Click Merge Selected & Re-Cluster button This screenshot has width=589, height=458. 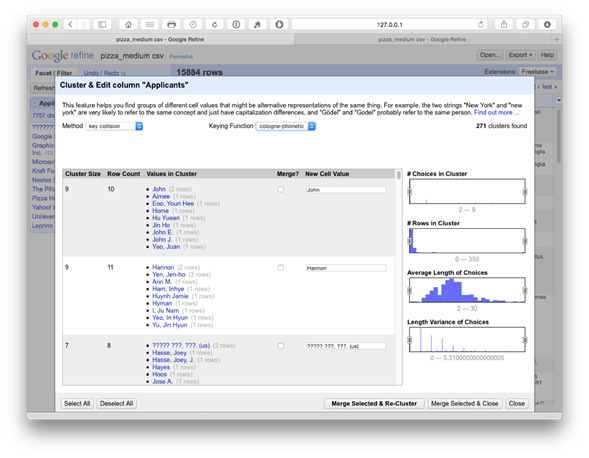[x=374, y=404]
